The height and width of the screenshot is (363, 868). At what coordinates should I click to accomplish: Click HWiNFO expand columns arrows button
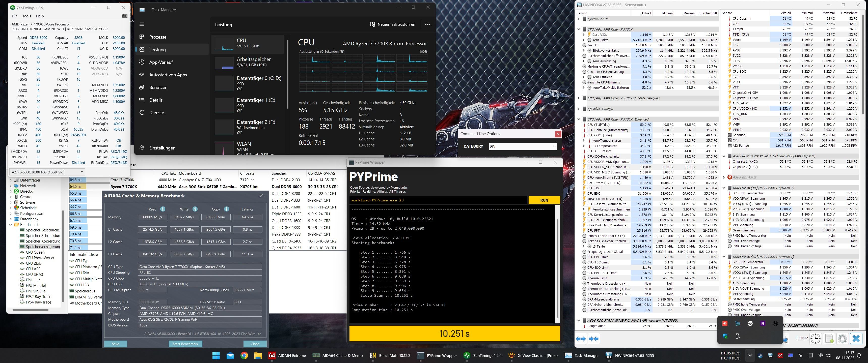[581, 339]
